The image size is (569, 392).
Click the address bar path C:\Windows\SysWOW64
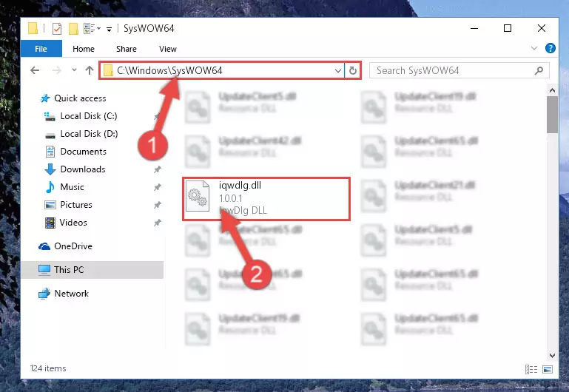(169, 70)
